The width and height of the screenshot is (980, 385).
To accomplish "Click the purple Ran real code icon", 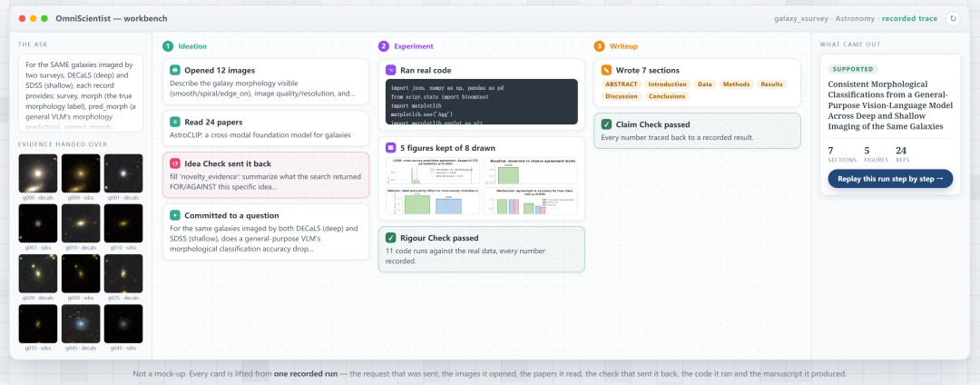I will pyautogui.click(x=390, y=70).
